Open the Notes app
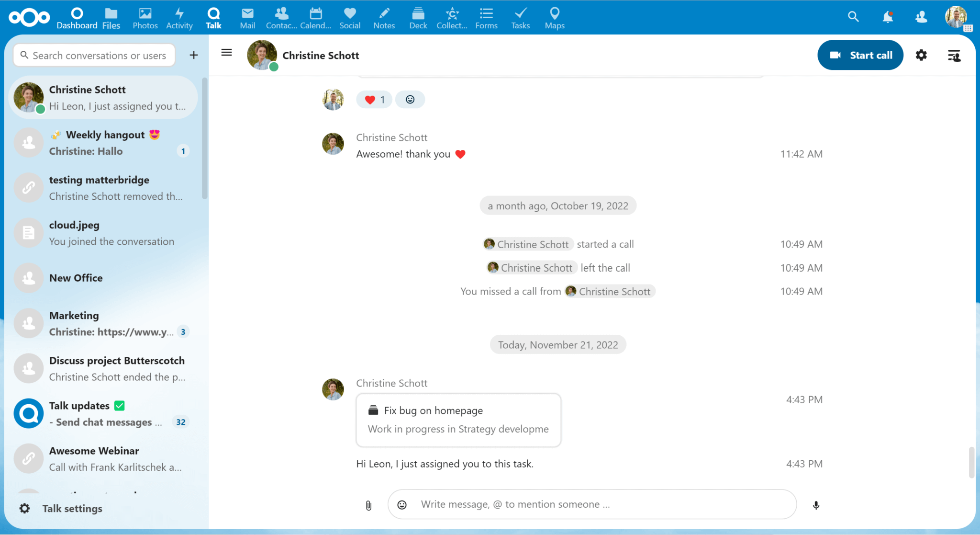 (x=383, y=18)
